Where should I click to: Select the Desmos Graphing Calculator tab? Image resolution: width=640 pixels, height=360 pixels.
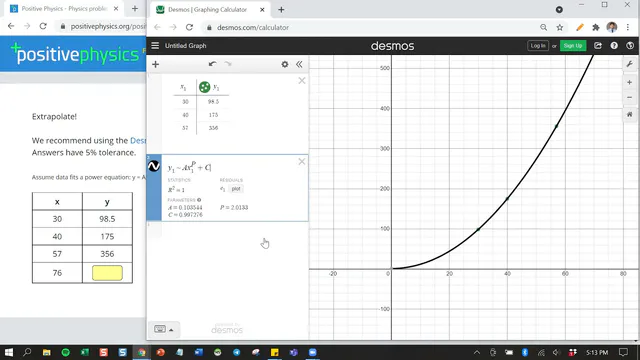pos(207,9)
